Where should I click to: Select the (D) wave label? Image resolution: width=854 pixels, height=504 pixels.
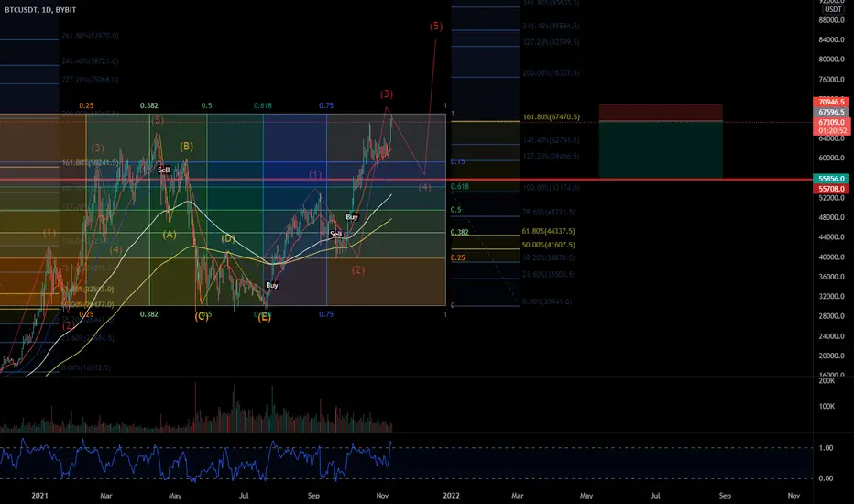pyautogui.click(x=227, y=238)
